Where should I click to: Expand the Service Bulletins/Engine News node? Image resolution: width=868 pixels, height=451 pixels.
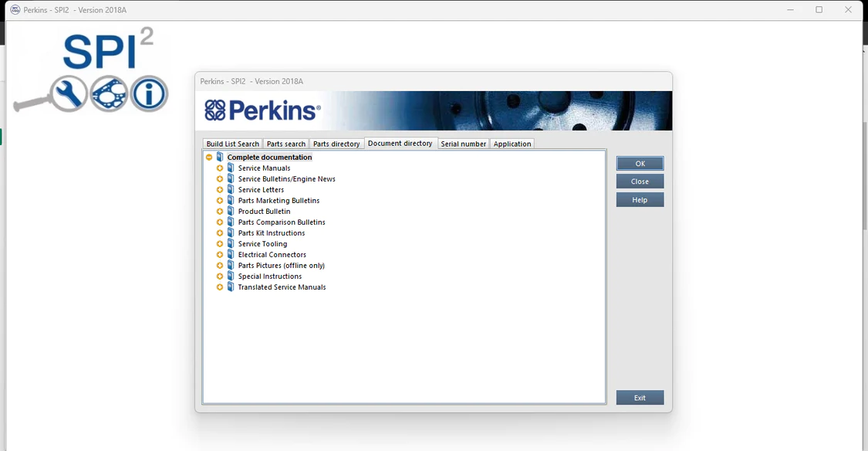(220, 179)
